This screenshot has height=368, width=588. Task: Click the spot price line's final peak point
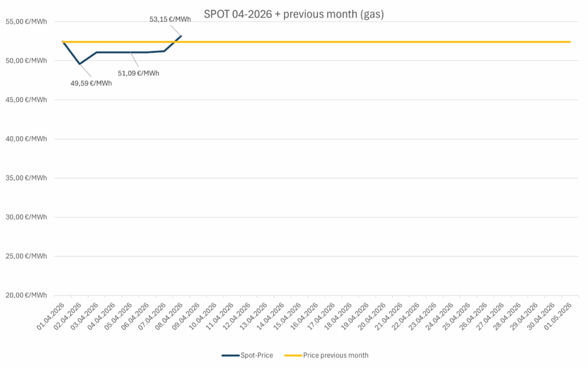(181, 36)
